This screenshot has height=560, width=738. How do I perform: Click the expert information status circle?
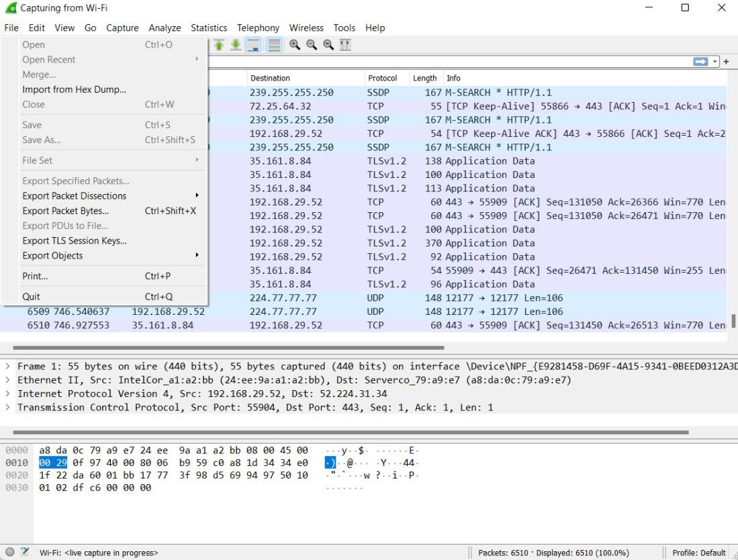[10, 553]
